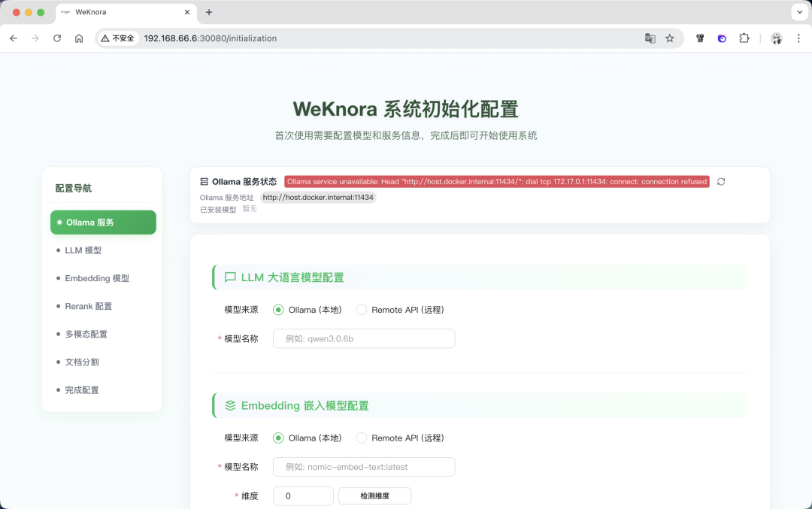Select the WeKnora browser tab

click(126, 12)
